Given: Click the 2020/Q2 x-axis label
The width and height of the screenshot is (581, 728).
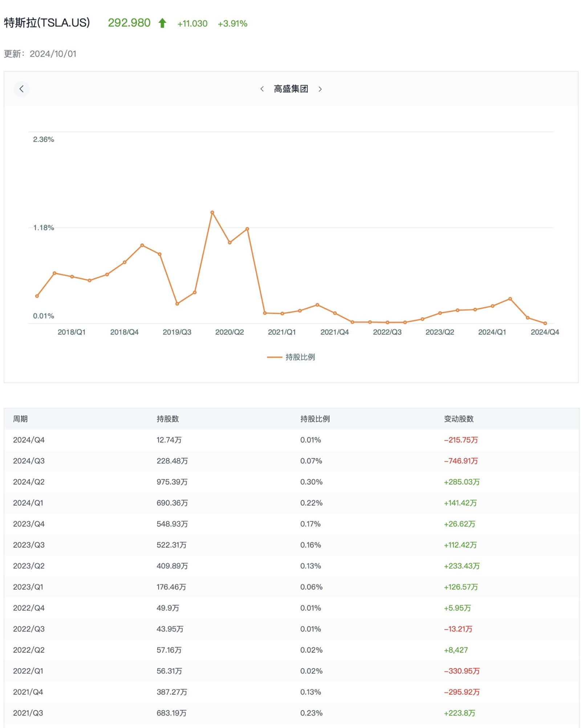Looking at the screenshot, I should pos(229,332).
